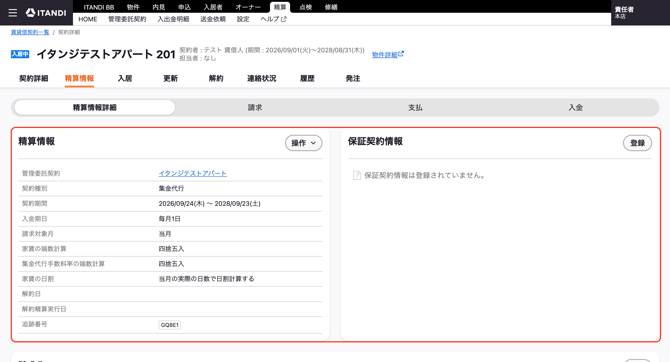Viewport: 670px width, 362px height.
Task: Open 管理委託契約 submenu item
Action: (127, 19)
